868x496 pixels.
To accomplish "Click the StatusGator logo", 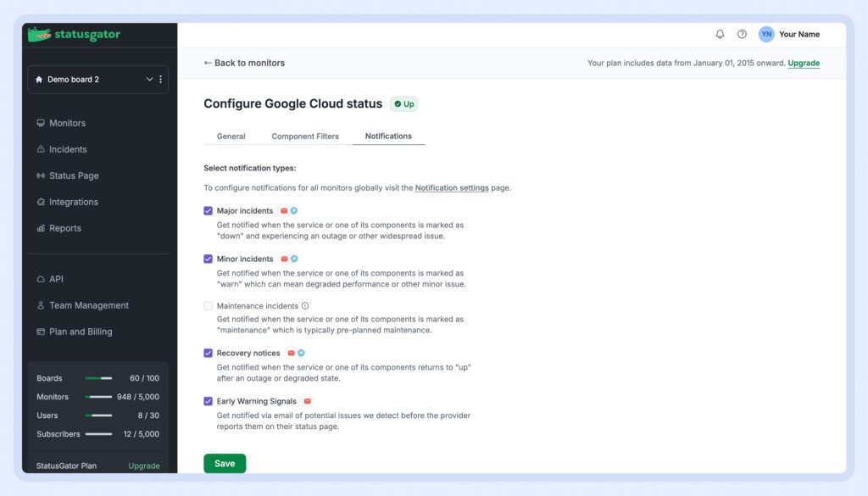I will click(75, 35).
